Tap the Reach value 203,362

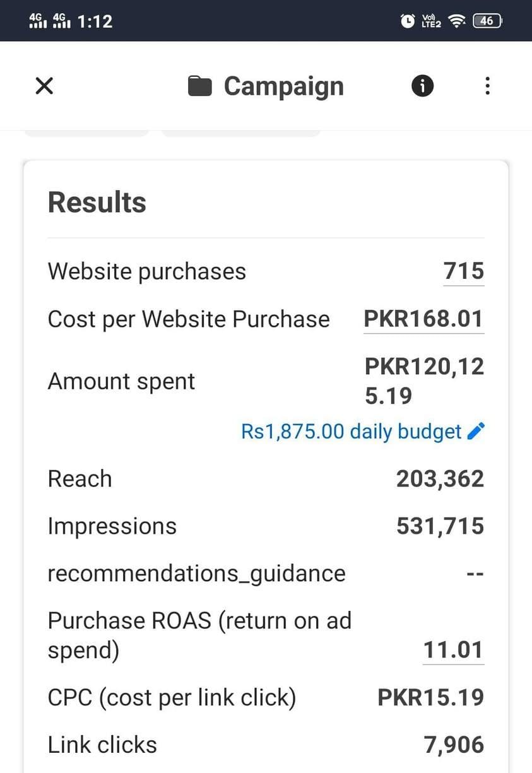(x=440, y=479)
